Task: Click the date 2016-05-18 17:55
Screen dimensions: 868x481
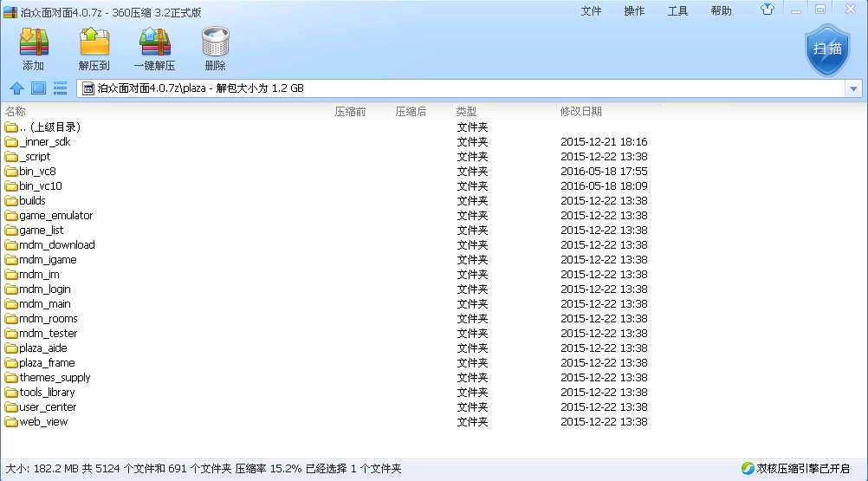Action: click(x=604, y=172)
